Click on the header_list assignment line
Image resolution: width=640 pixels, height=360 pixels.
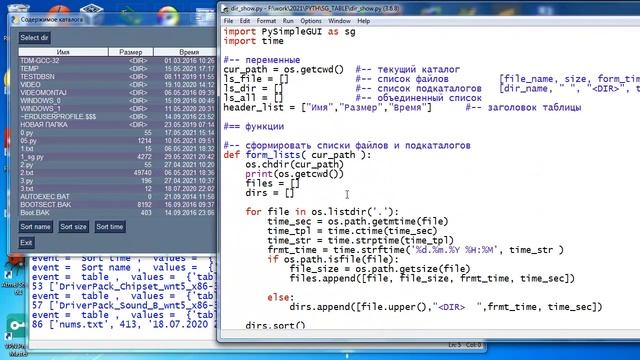pos(327,107)
